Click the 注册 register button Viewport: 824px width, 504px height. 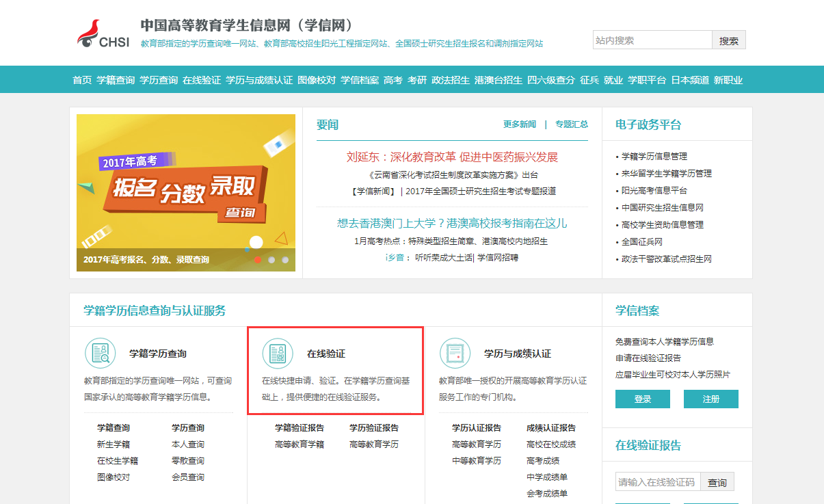coord(711,399)
